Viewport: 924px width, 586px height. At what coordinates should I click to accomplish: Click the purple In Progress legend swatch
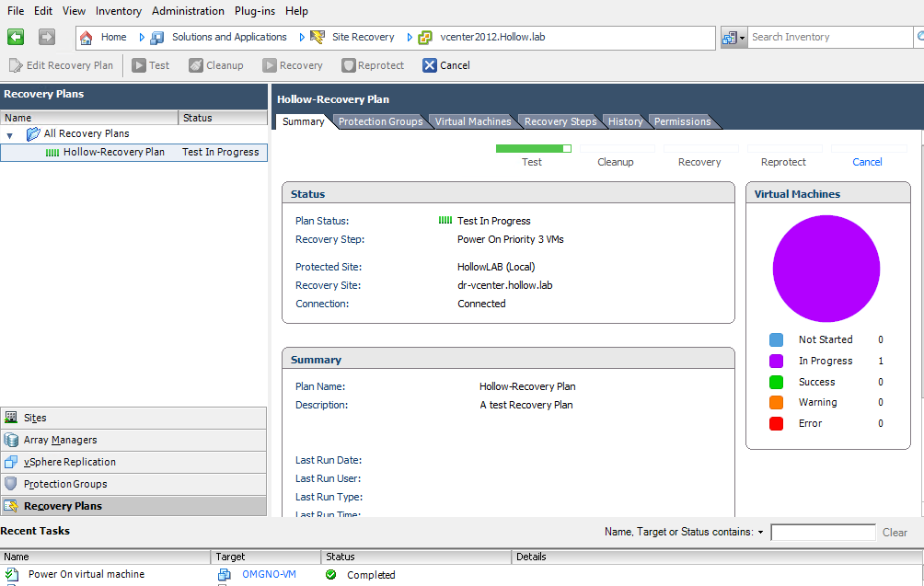click(x=776, y=361)
